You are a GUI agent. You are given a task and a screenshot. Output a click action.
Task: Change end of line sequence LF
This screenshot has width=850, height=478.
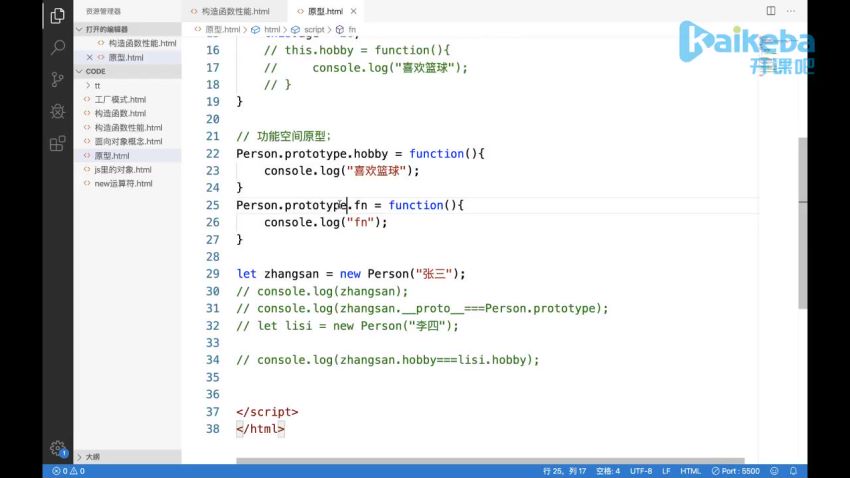pos(666,471)
